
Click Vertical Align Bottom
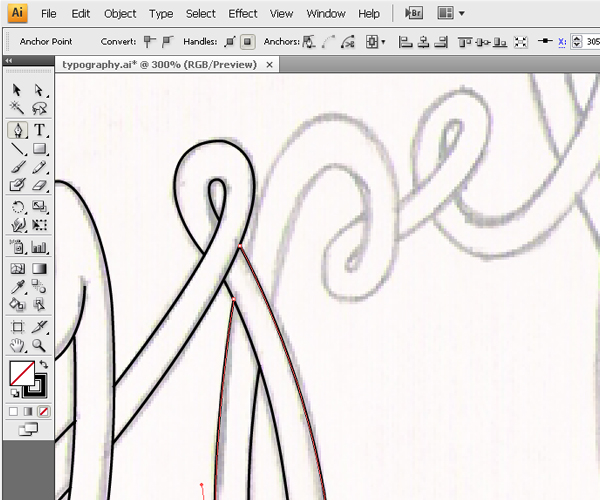[500, 42]
